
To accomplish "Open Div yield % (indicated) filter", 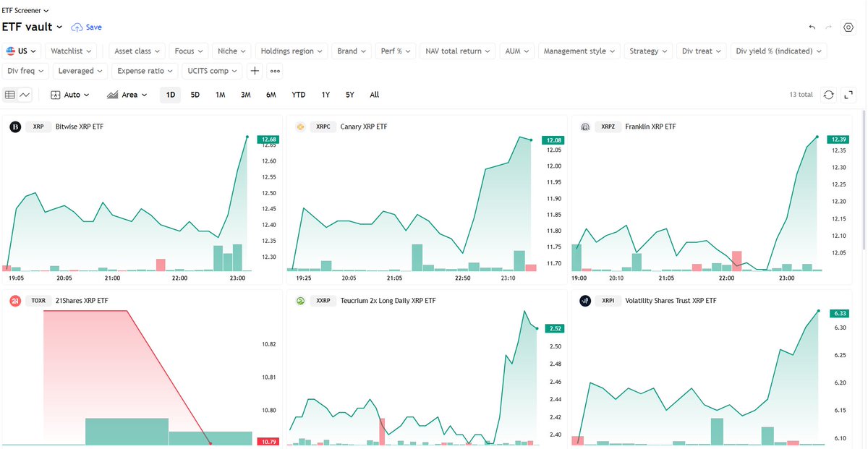I will pos(779,51).
